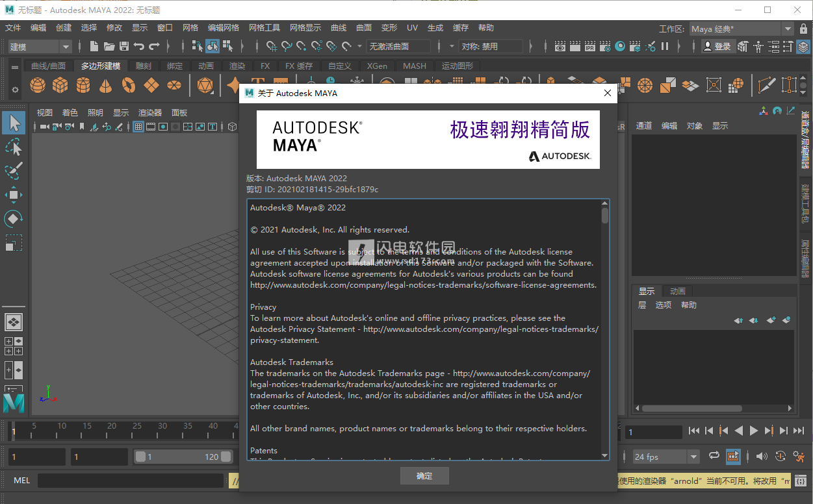Image resolution: width=813 pixels, height=504 pixels.
Task: Click 确定 in About dialog
Action: [424, 475]
